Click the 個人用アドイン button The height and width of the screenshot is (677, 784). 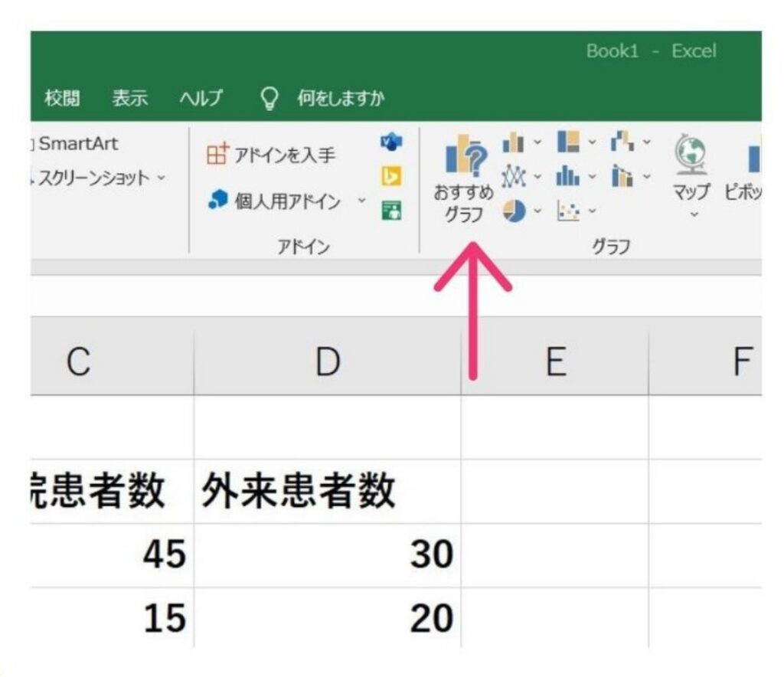click(x=274, y=201)
